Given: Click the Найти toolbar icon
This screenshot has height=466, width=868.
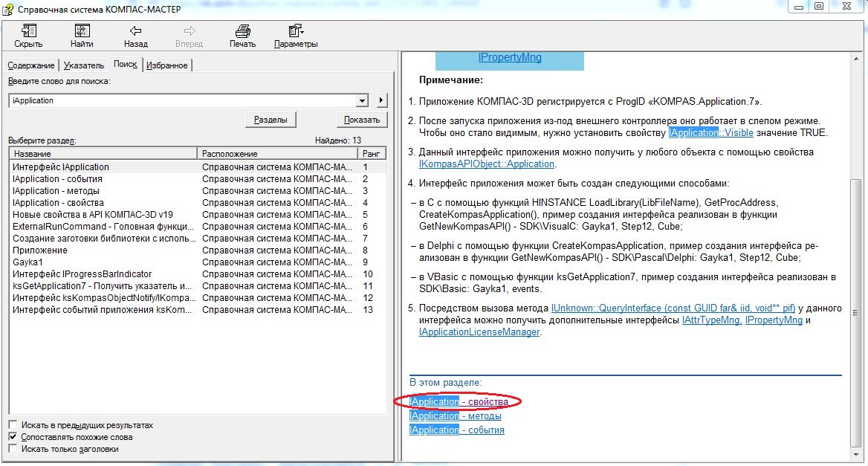Looking at the screenshot, I should pyautogui.click(x=82, y=31).
